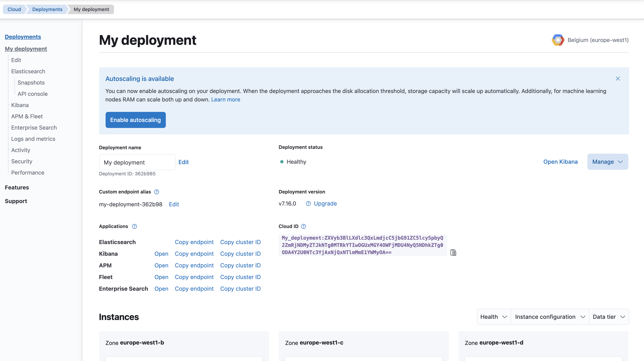Open the Kibana application
This screenshot has height=361, width=644.
click(x=161, y=254)
